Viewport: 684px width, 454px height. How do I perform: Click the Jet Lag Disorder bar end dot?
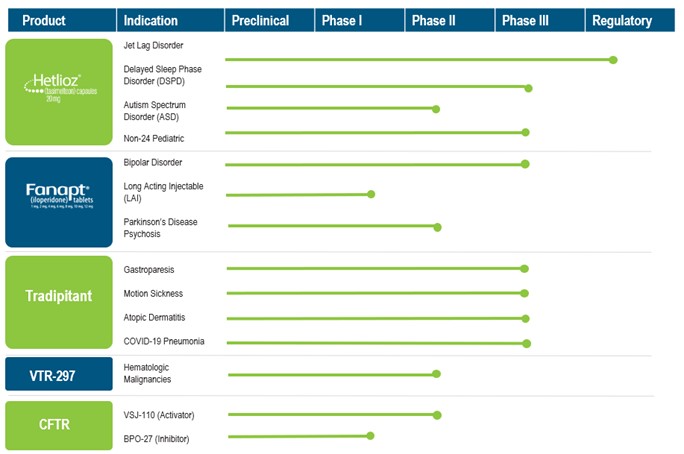point(613,60)
